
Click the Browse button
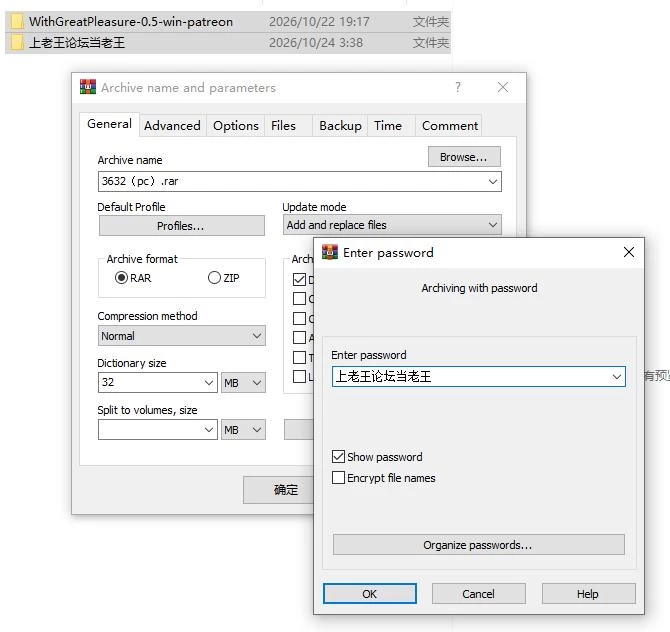464,157
